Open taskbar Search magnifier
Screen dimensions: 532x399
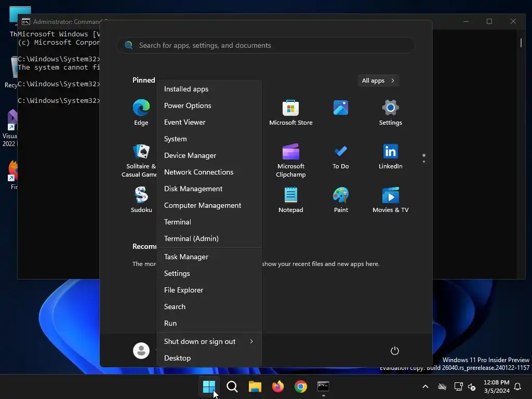[x=232, y=387]
